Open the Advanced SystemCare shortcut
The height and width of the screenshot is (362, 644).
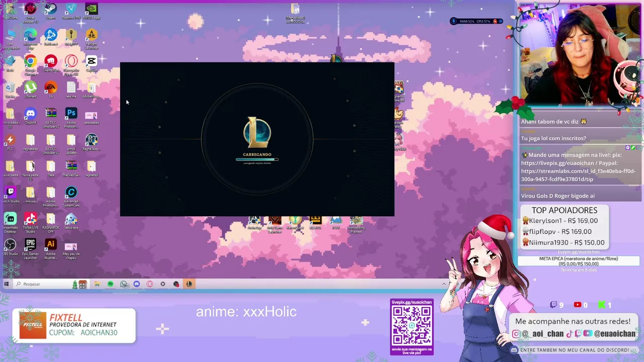pyautogui.click(x=71, y=196)
